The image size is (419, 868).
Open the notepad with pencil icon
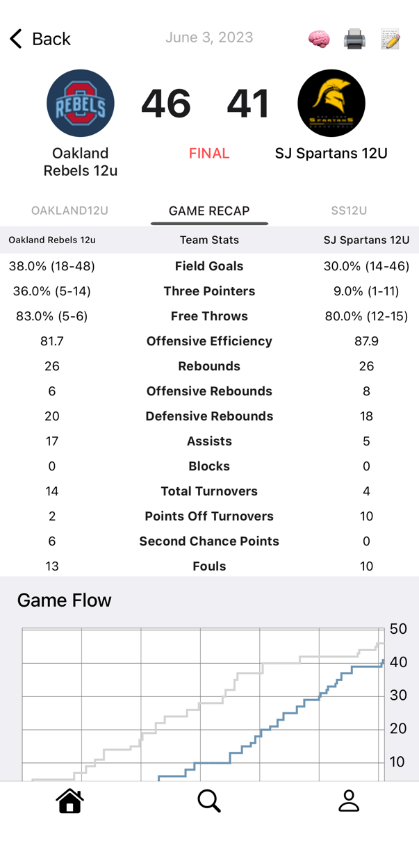391,39
